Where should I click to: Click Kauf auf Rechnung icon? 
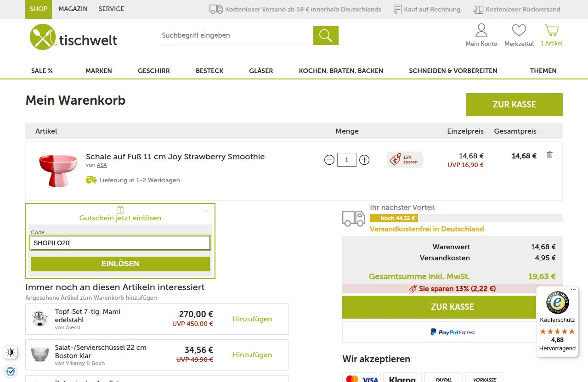(x=398, y=9)
